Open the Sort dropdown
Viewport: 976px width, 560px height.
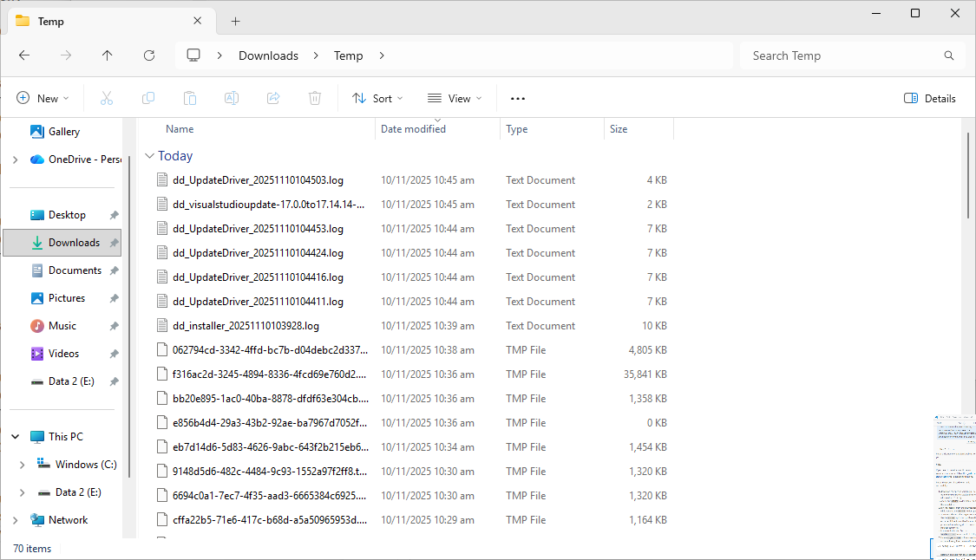(x=377, y=98)
